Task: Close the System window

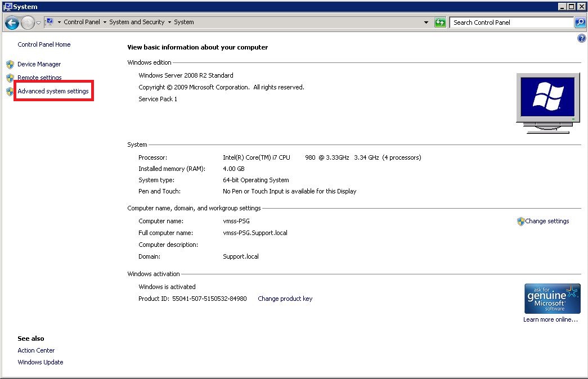Action: pyautogui.click(x=581, y=6)
